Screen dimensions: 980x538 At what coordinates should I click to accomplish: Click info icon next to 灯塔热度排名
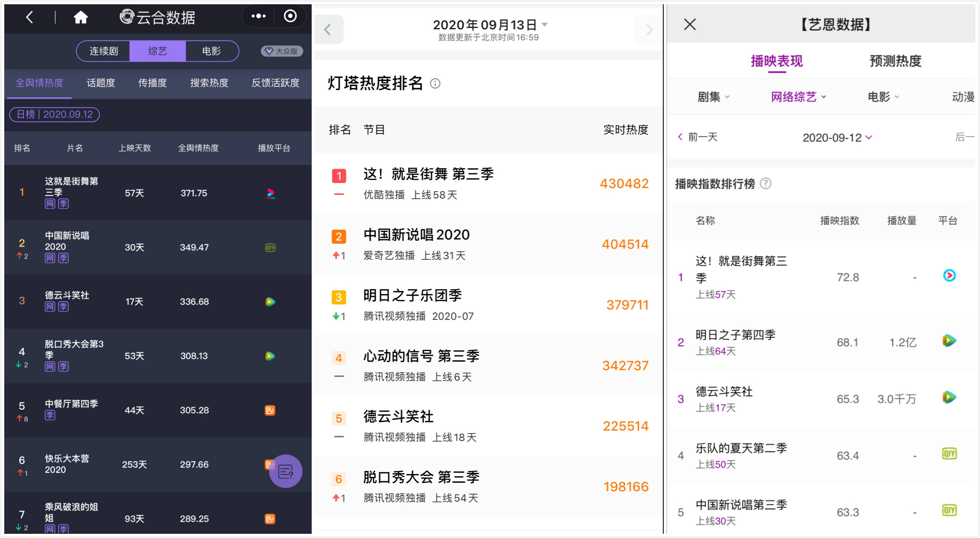(435, 84)
